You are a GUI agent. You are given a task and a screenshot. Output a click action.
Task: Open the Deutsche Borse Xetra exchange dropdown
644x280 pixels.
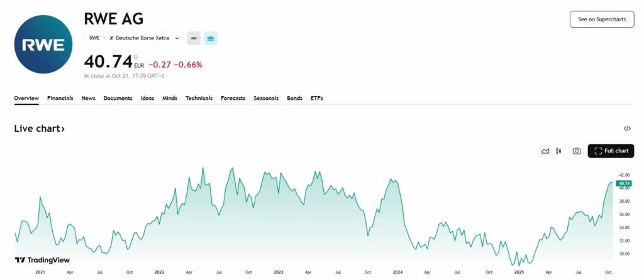(x=134, y=38)
